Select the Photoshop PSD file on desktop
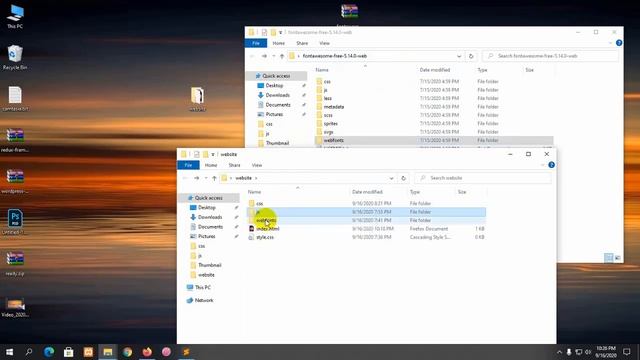Viewport: 640px width, 360px height. 15,222
